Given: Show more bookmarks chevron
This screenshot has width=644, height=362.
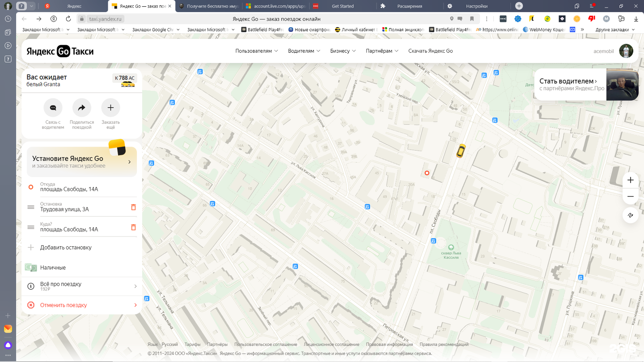Looking at the screenshot, I should click(582, 29).
